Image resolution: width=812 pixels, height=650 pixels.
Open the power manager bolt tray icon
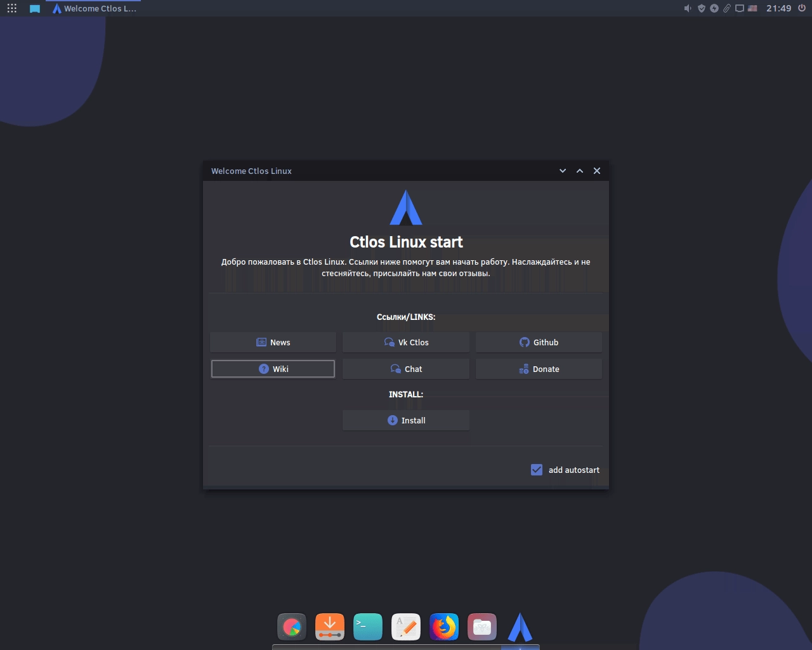[x=714, y=8]
